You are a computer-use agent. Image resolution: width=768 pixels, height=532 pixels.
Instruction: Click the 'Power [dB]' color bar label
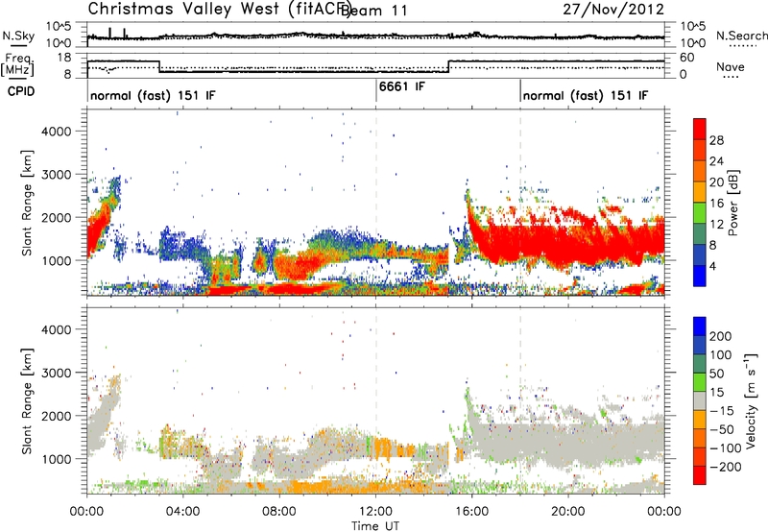tap(733, 203)
